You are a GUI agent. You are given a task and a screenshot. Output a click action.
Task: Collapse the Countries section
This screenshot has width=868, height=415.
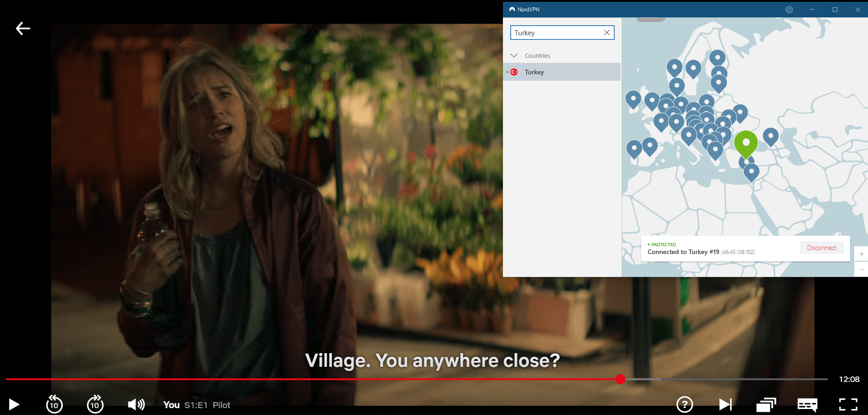tap(514, 55)
